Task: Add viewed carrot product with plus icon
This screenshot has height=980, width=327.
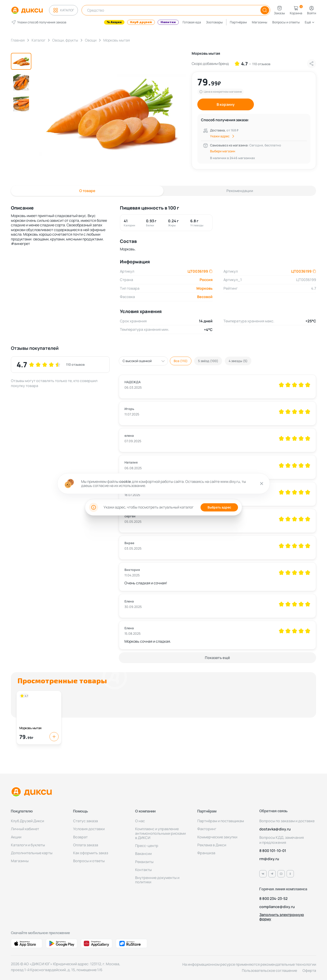Action: (x=54, y=736)
